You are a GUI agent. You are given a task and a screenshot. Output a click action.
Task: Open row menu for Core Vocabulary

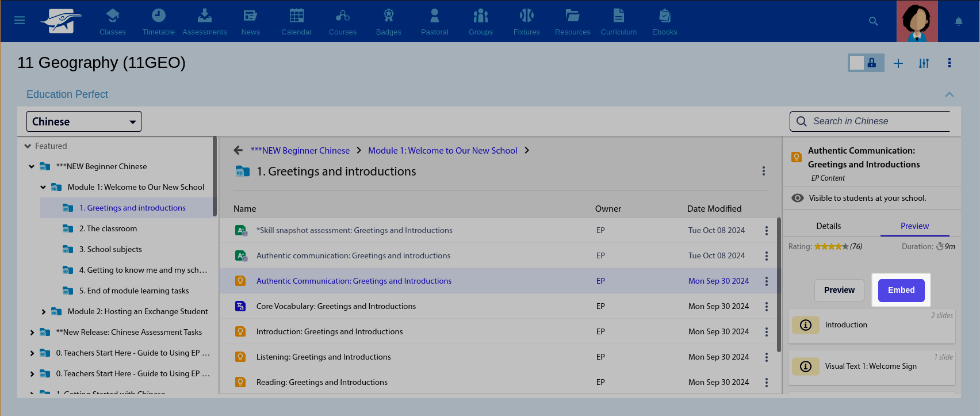click(x=766, y=307)
